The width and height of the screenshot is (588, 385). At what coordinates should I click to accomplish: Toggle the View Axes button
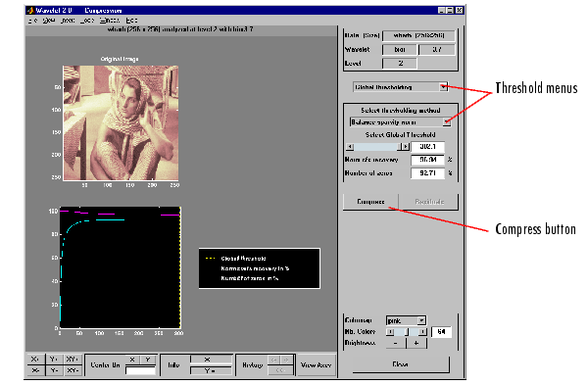coord(316,364)
